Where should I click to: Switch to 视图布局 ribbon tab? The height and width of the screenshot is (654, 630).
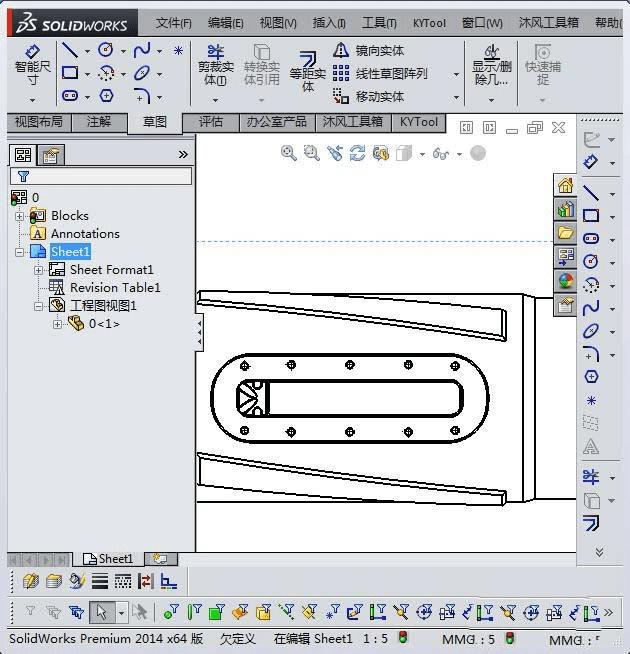39,122
